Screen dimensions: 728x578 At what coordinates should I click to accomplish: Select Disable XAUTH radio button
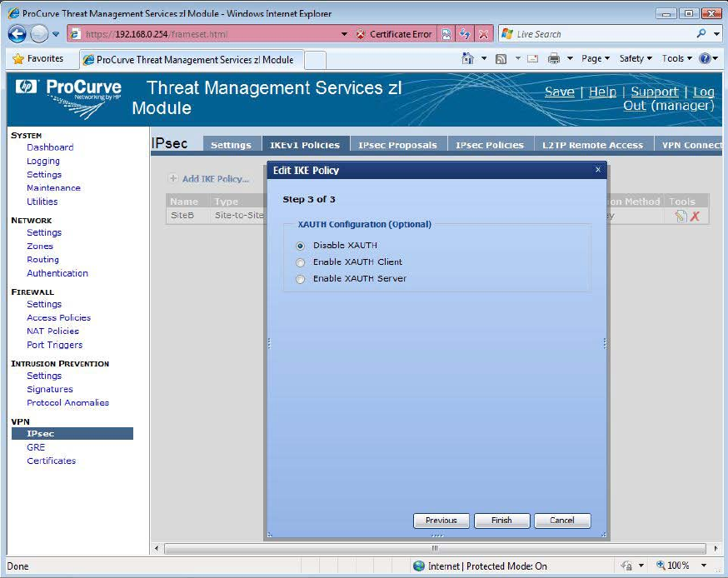pos(301,246)
